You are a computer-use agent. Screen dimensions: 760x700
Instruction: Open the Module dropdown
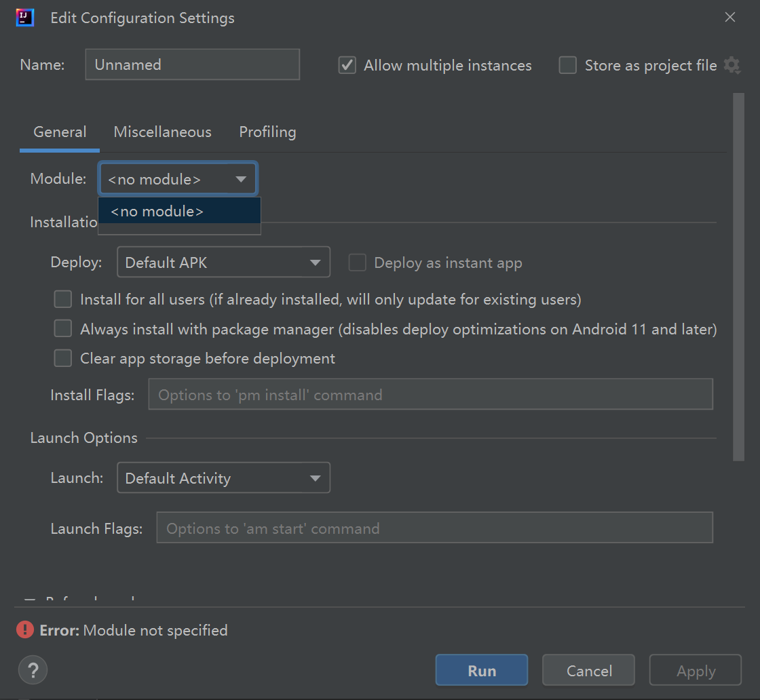[241, 178]
